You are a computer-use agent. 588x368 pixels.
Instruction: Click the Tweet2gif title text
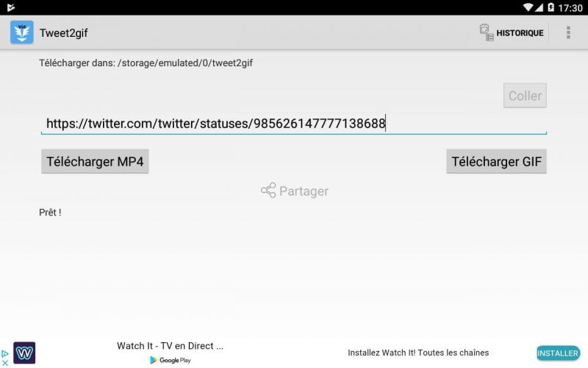64,33
